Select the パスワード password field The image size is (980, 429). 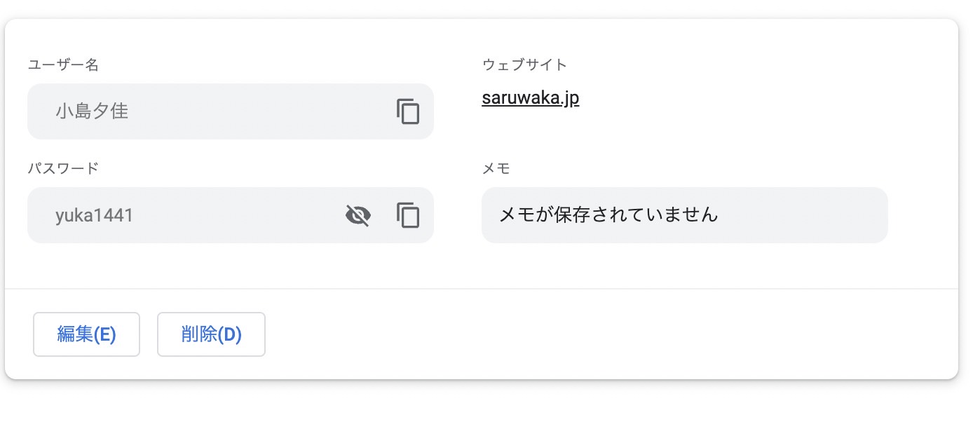231,215
